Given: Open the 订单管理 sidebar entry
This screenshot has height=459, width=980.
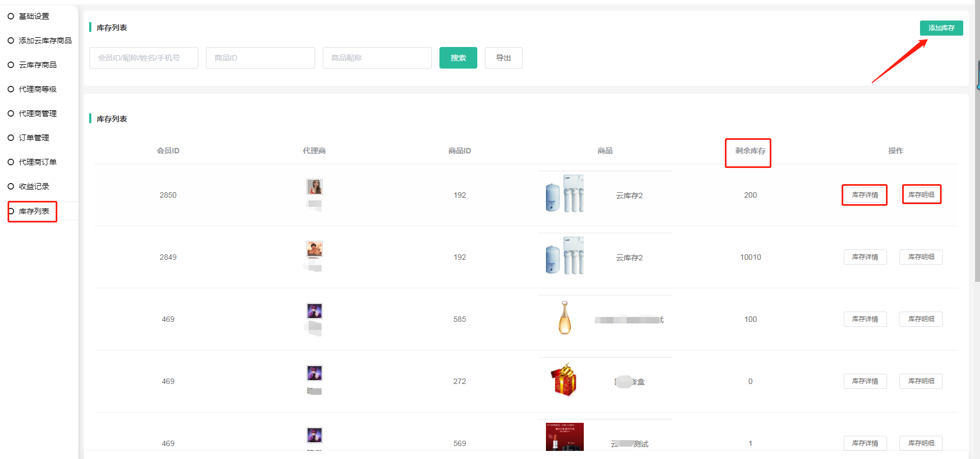Looking at the screenshot, I should click(34, 138).
